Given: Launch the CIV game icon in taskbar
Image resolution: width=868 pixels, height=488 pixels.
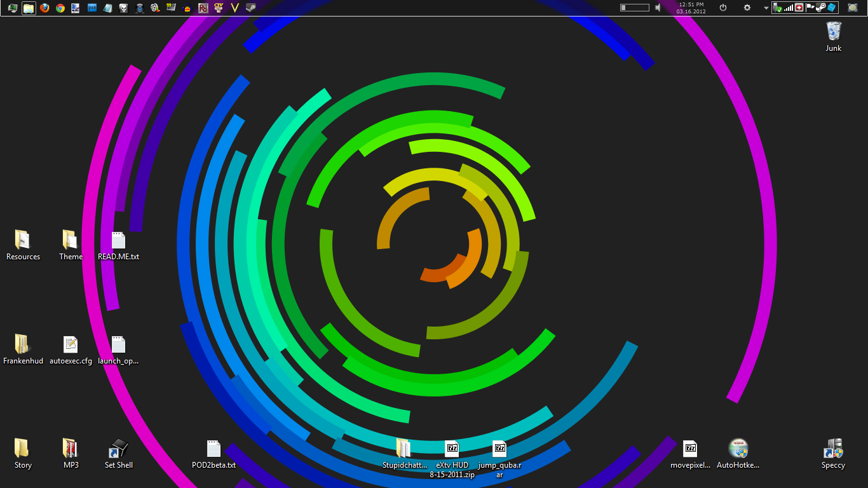Looking at the screenshot, I should coord(219,8).
